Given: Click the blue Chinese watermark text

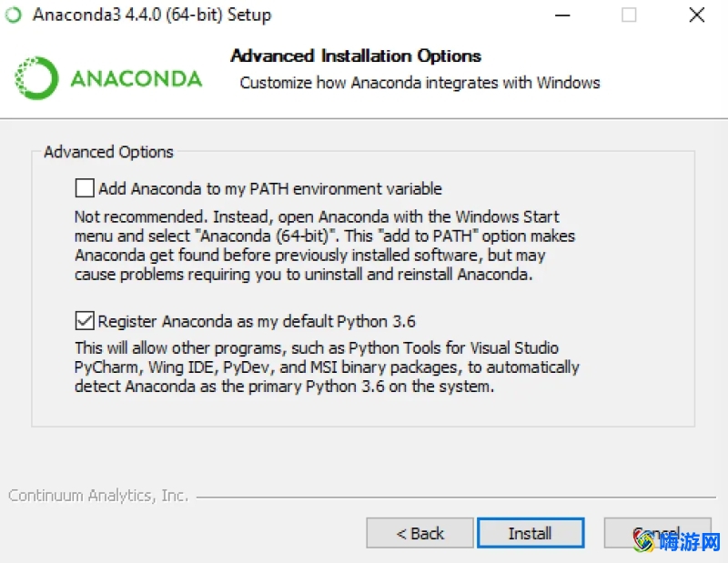Looking at the screenshot, I should pos(690,542).
